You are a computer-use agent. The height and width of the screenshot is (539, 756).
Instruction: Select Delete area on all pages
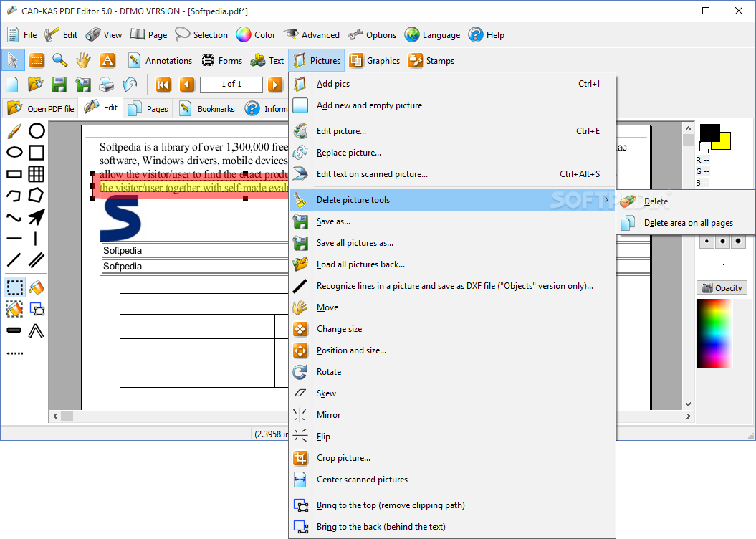click(686, 223)
